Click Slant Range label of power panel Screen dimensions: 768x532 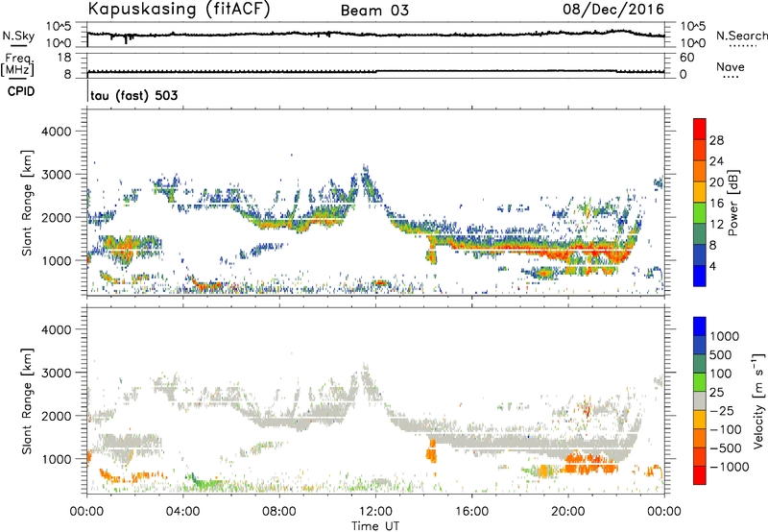tap(27, 203)
